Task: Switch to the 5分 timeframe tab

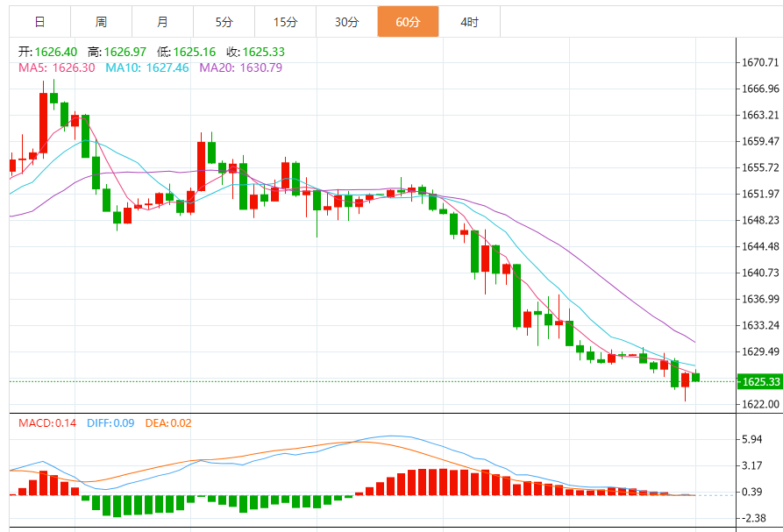Action: coord(224,22)
